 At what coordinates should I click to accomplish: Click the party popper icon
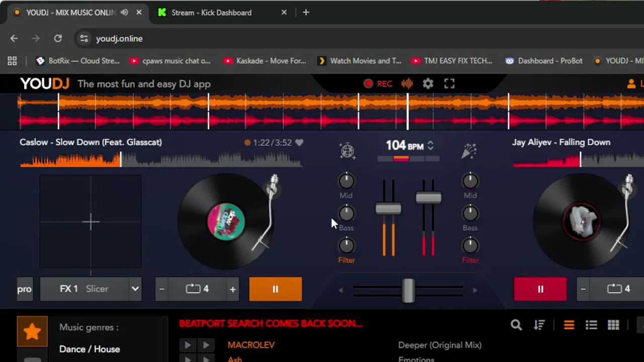point(469,151)
